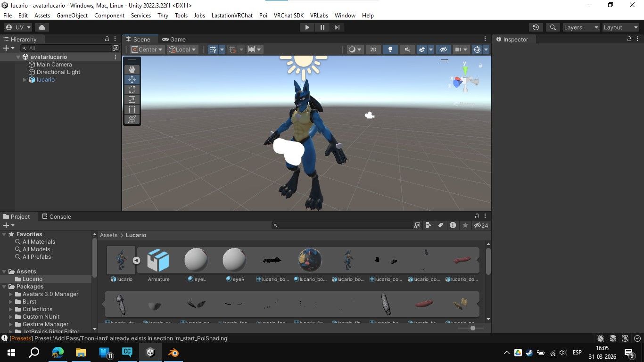This screenshot has height=362, width=644.
Task: Open search by label in Project panel
Action: click(440, 225)
